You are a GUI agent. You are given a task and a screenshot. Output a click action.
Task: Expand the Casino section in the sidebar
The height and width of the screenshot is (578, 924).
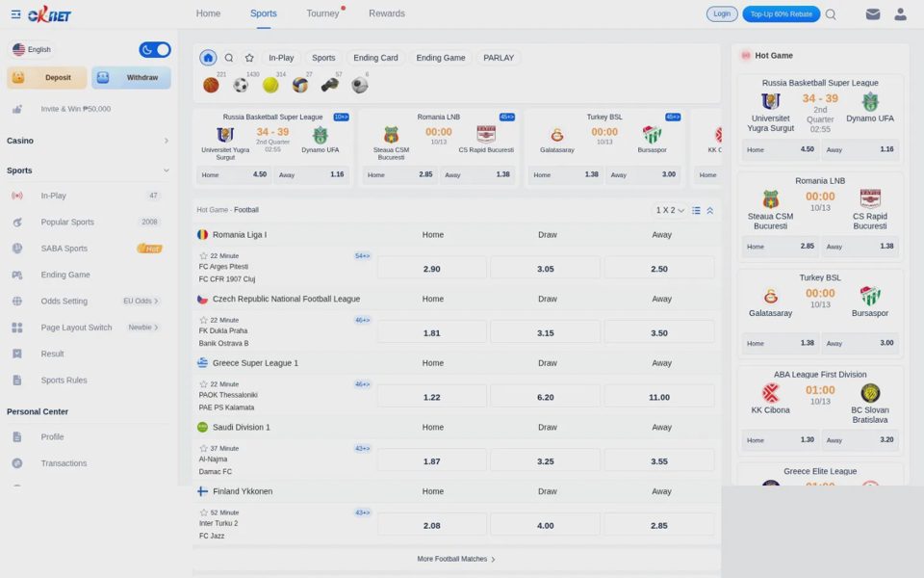(x=87, y=141)
